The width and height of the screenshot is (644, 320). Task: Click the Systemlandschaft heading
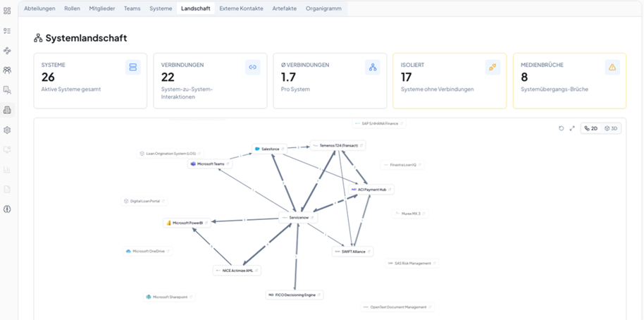coord(86,38)
